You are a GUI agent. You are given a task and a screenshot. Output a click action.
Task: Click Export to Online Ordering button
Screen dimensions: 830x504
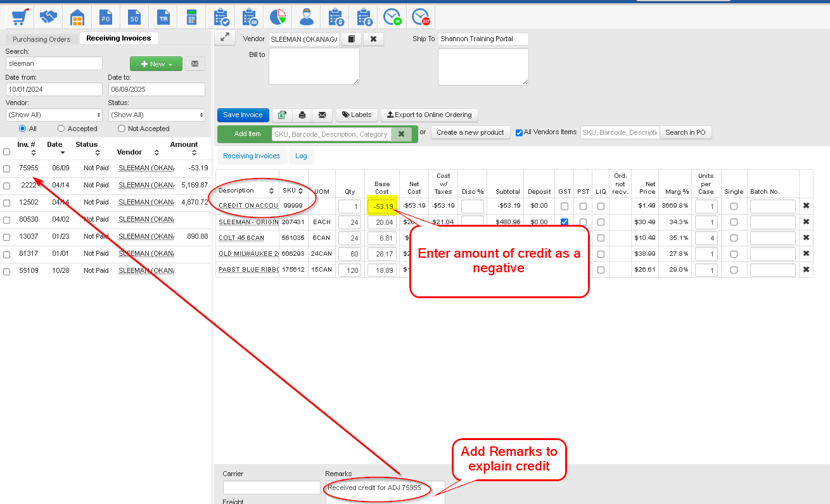429,115
